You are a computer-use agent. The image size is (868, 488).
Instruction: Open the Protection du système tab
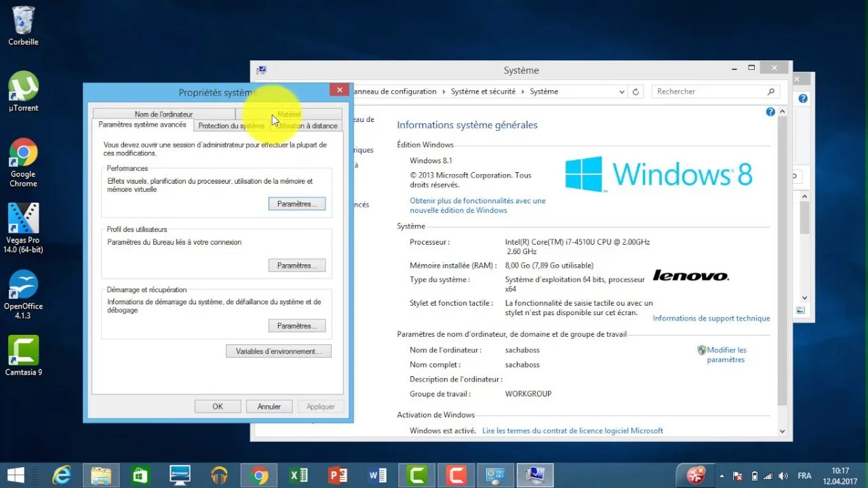(x=231, y=125)
